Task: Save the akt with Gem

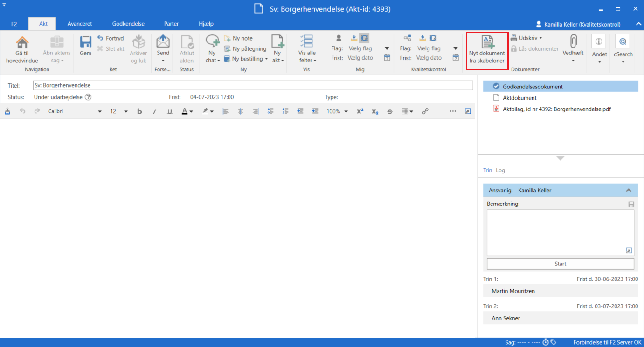Action: (x=85, y=46)
